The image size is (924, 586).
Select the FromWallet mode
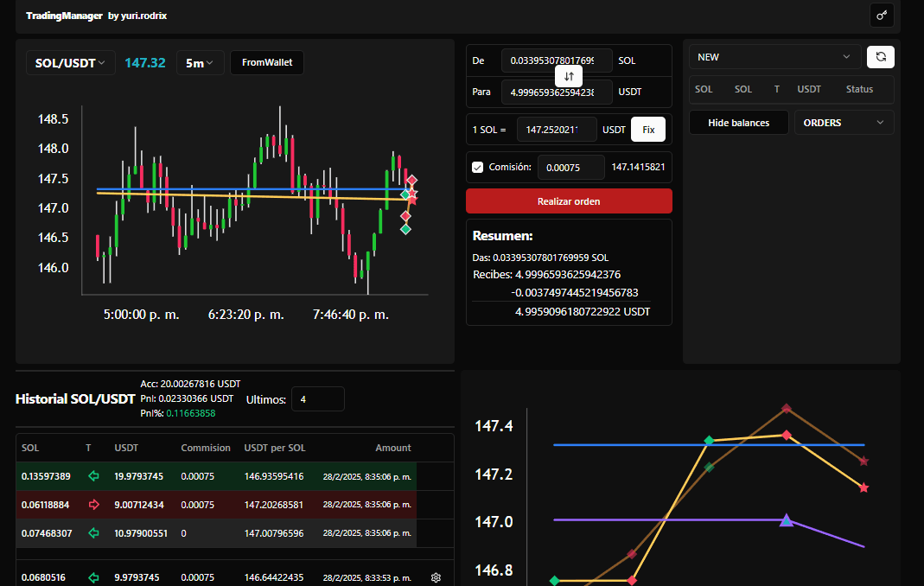coord(266,63)
